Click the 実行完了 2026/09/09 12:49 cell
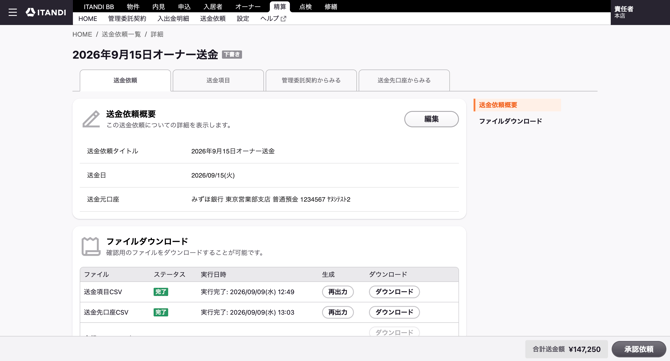670x361 pixels. (247, 292)
